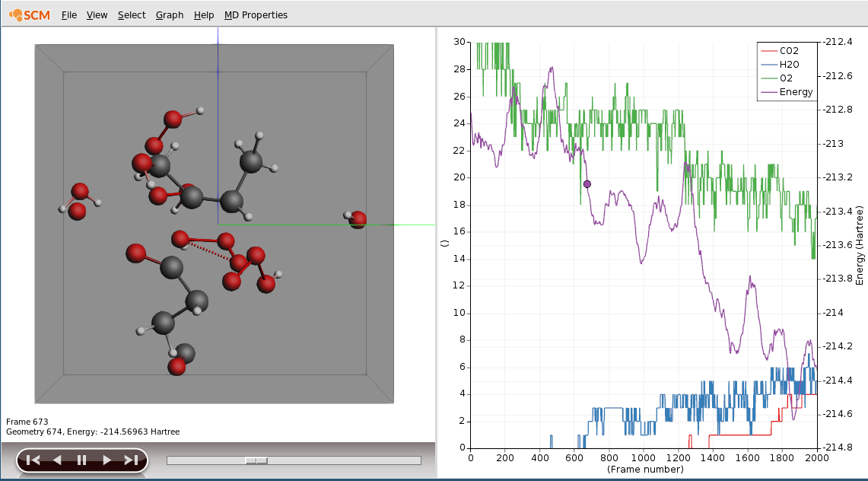Open the File menu
This screenshot has height=481, width=868.
pos(68,14)
